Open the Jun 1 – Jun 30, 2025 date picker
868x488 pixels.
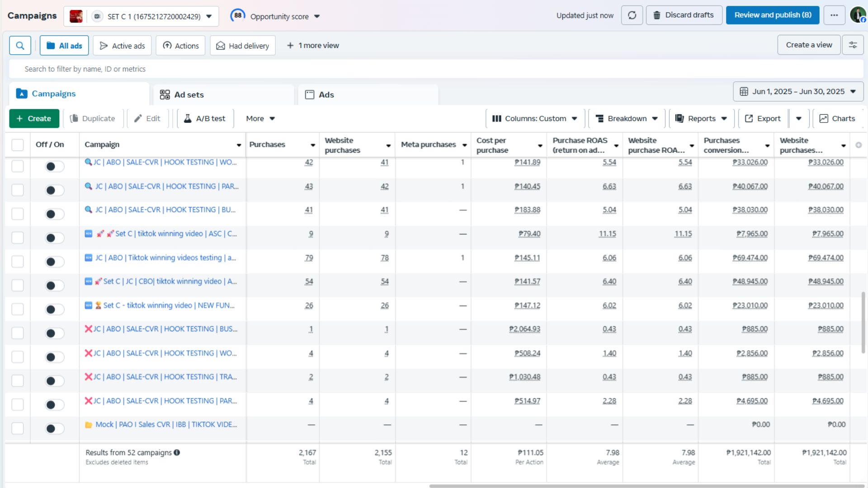coord(798,91)
